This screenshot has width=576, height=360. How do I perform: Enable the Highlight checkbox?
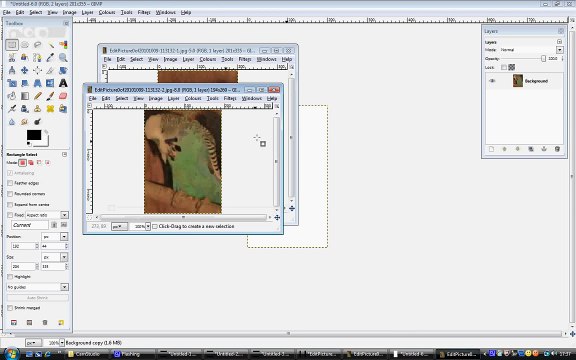10,277
